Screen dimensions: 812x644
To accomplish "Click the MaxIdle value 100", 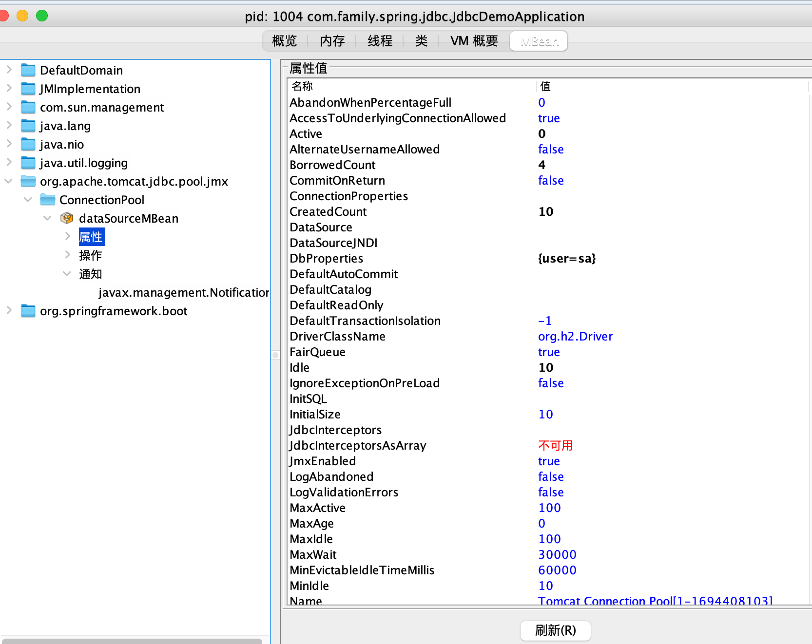I will pos(549,539).
